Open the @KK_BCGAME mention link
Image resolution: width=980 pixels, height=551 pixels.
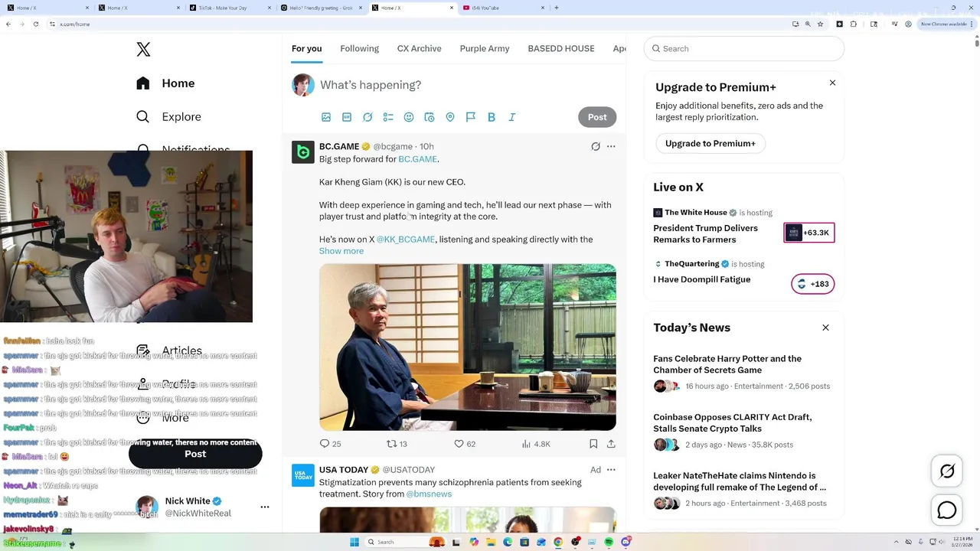tap(406, 240)
